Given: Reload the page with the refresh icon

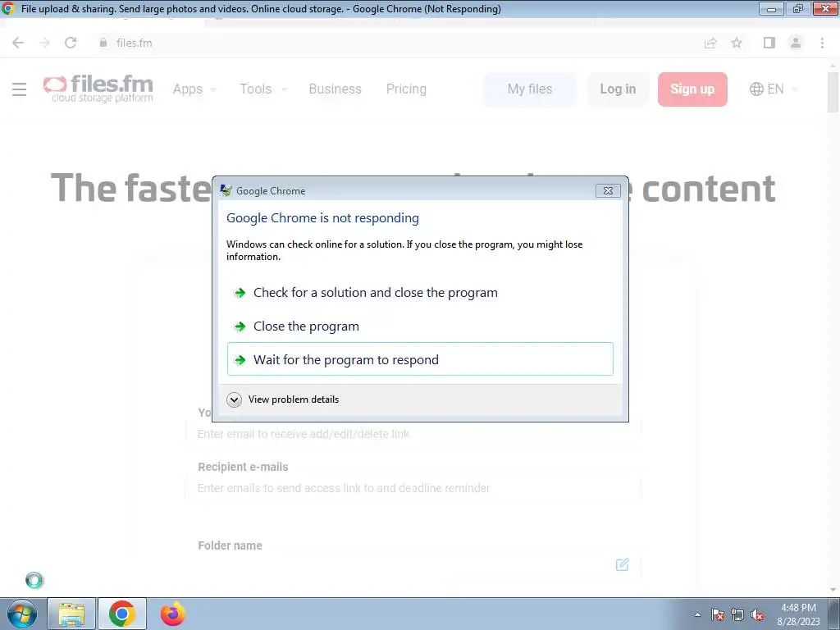Looking at the screenshot, I should point(71,43).
